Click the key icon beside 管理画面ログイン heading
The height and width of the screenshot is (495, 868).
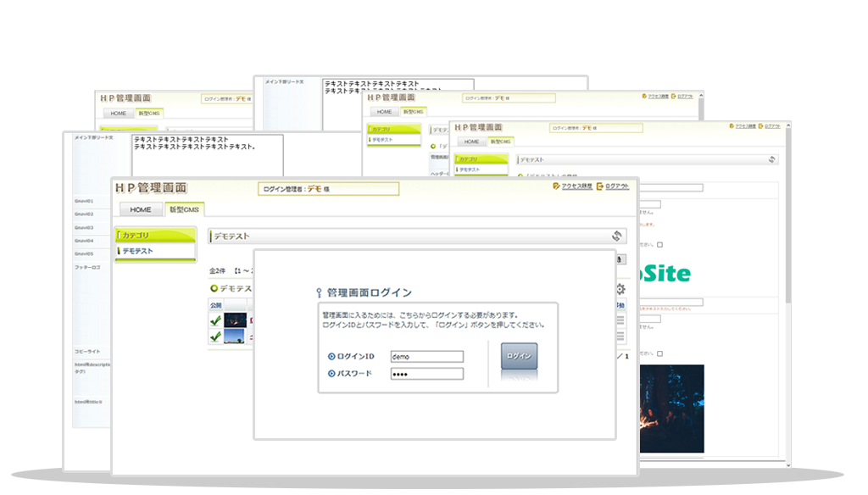click(319, 293)
